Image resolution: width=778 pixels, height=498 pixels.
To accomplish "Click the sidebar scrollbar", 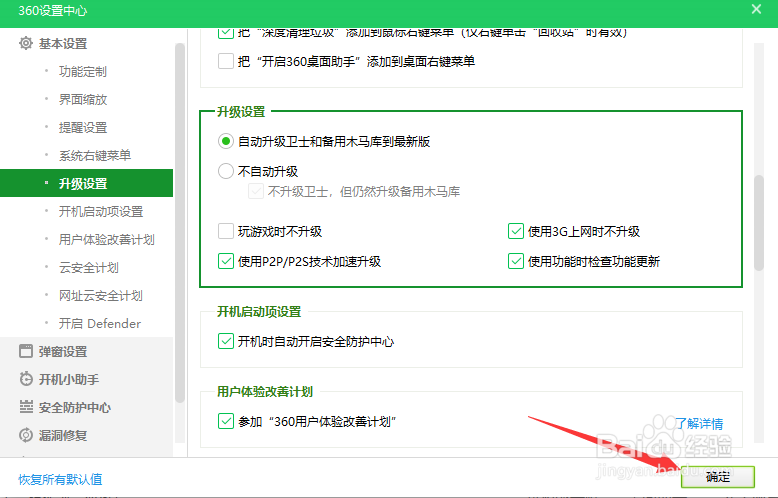I will point(180,223).
